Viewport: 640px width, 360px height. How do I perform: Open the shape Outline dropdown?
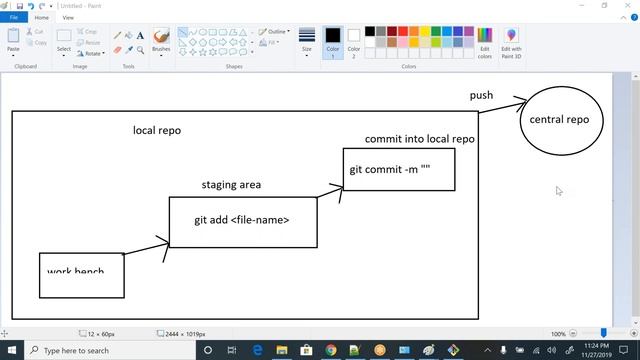point(274,31)
